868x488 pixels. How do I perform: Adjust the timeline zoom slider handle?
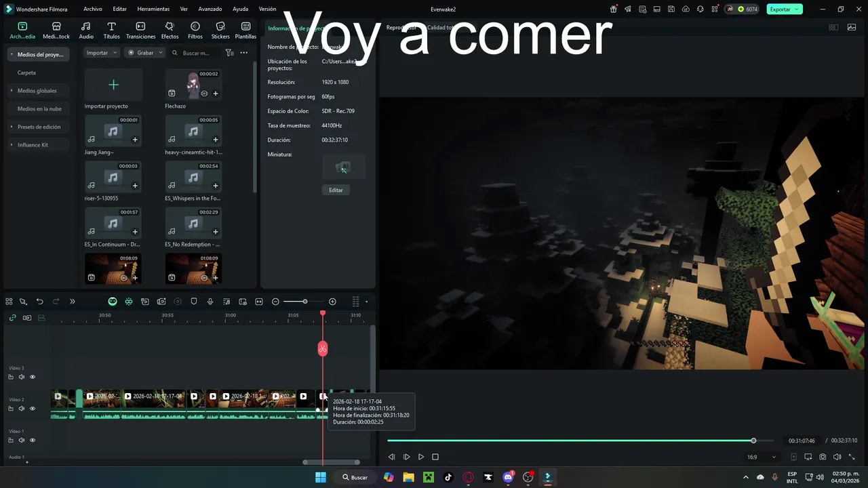[x=305, y=302]
